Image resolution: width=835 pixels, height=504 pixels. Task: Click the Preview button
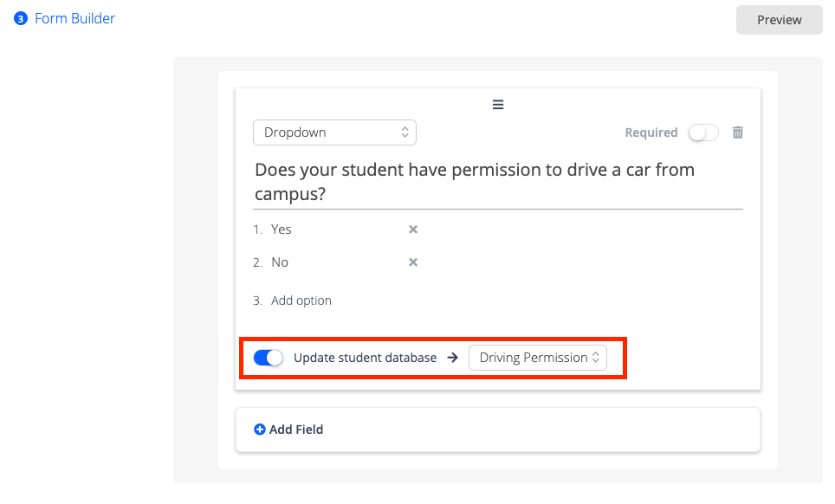(779, 20)
